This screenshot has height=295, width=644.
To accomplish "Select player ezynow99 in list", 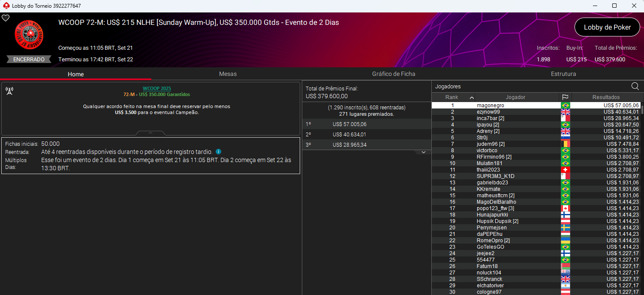I will (x=536, y=112).
